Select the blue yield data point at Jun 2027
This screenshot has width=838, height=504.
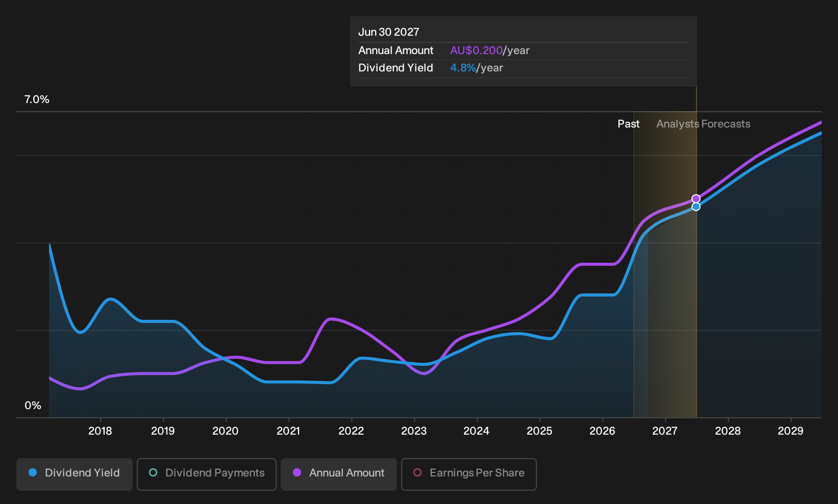tap(696, 207)
